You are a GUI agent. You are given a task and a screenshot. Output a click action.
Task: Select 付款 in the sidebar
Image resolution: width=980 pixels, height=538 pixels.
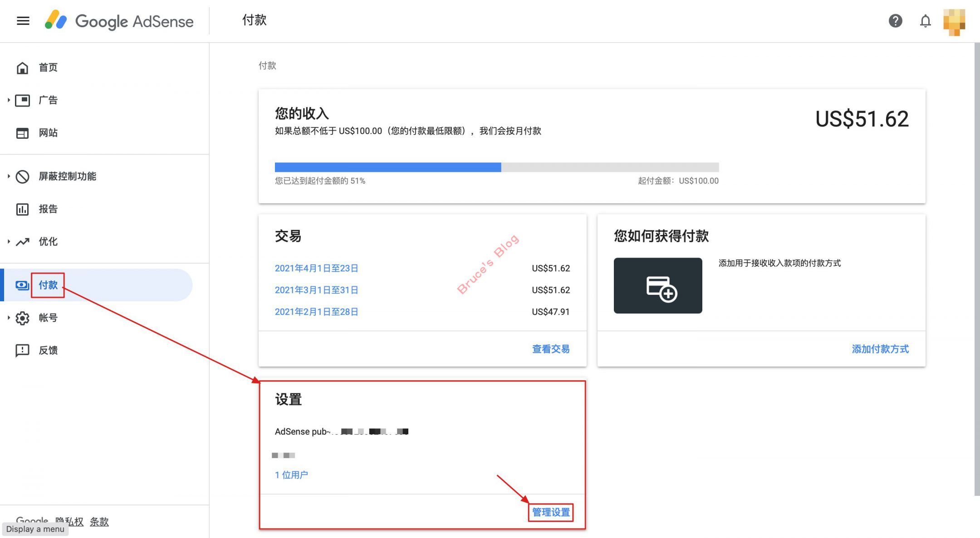(48, 285)
